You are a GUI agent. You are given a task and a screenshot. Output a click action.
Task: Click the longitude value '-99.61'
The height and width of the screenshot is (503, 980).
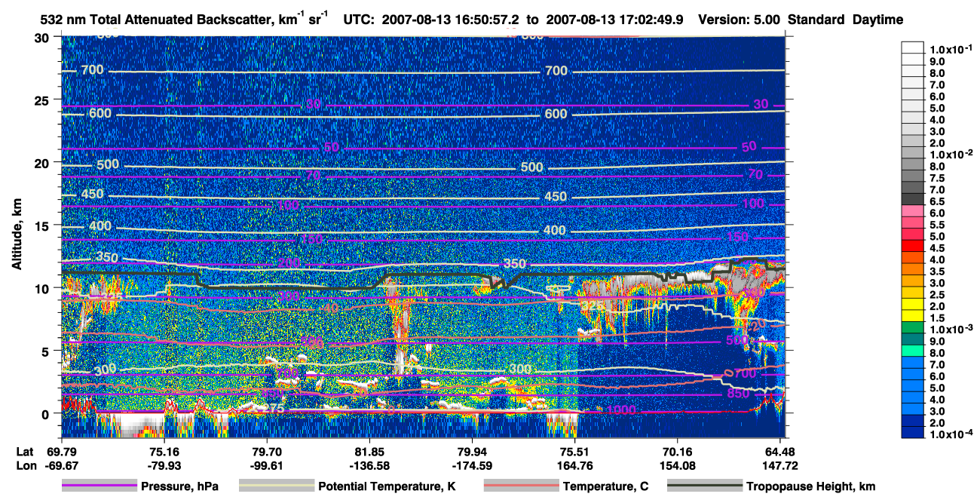coord(267,465)
